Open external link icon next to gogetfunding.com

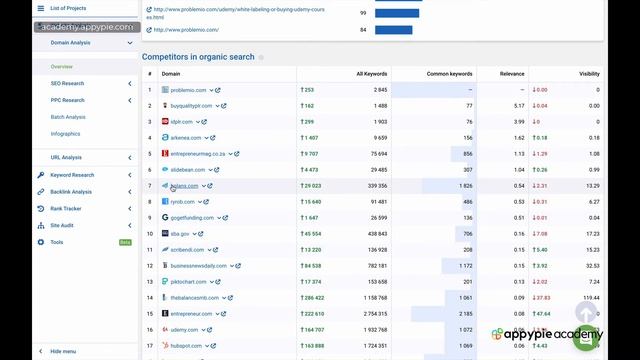pos(225,218)
